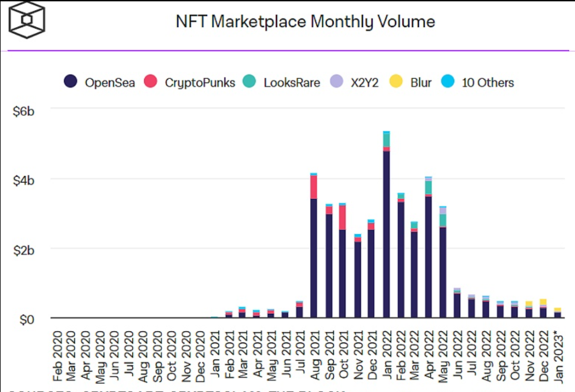Click the $6b y-axis label

(24, 109)
